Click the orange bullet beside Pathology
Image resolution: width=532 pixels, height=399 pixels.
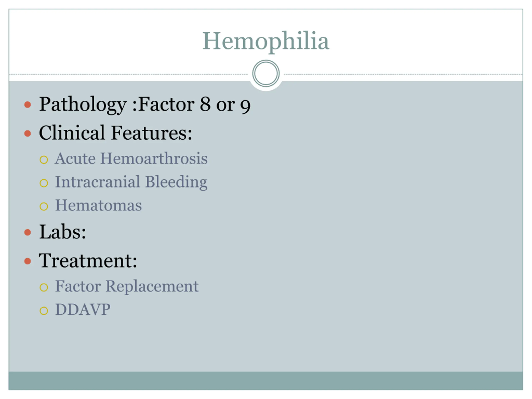point(28,105)
